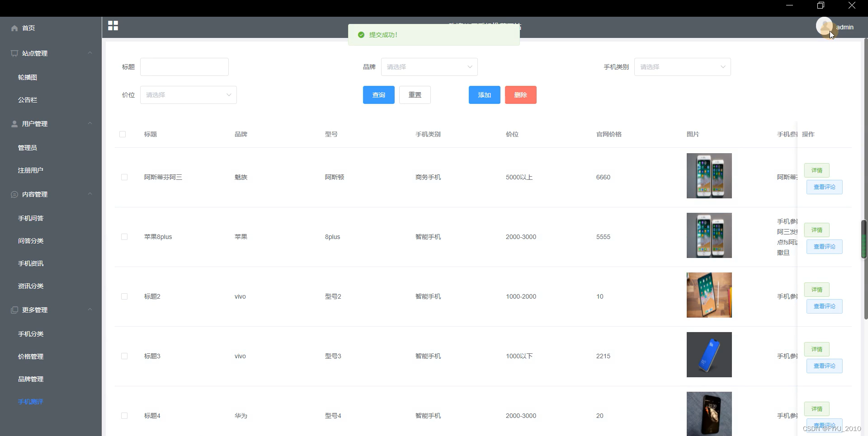The image size is (868, 436).
Task: Open the tablet image for 标题2
Action: [x=709, y=295]
